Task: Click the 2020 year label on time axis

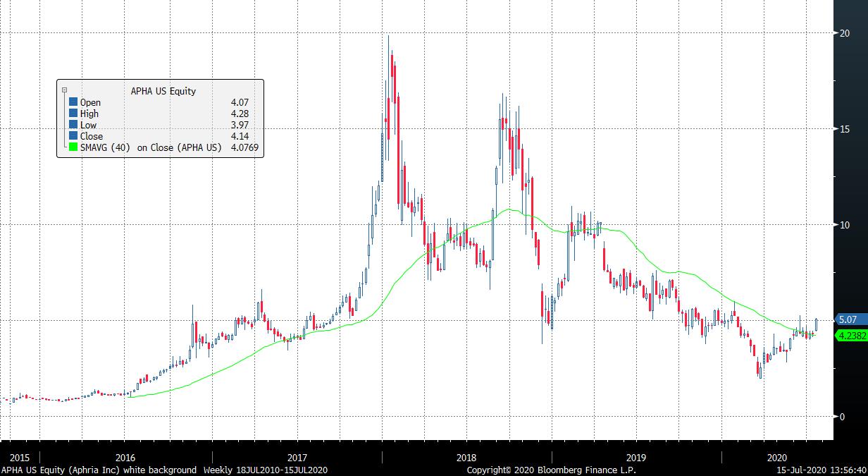Action: 777,458
